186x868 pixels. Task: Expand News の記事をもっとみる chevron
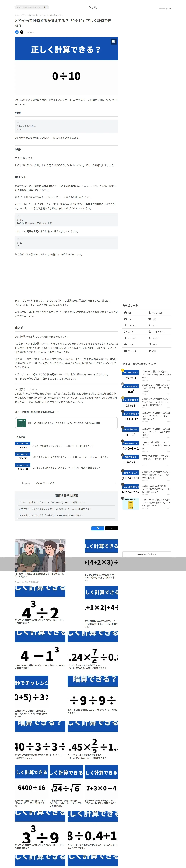click(x=115, y=483)
